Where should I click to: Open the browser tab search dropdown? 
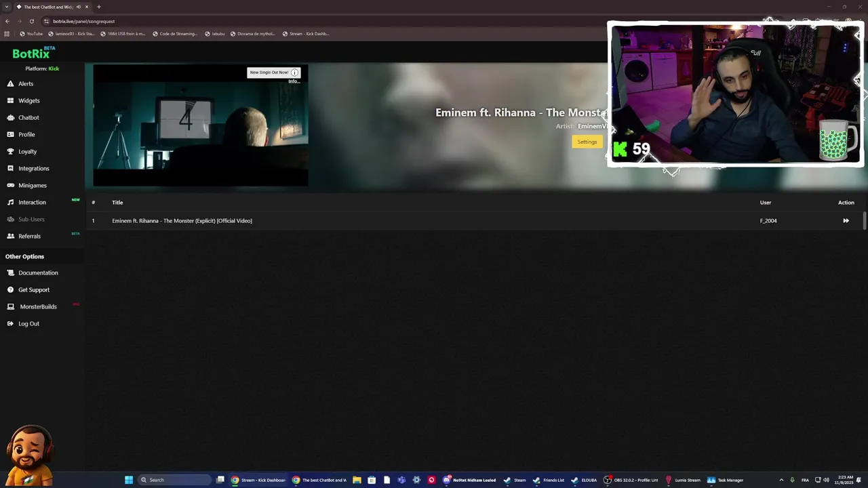click(6, 7)
